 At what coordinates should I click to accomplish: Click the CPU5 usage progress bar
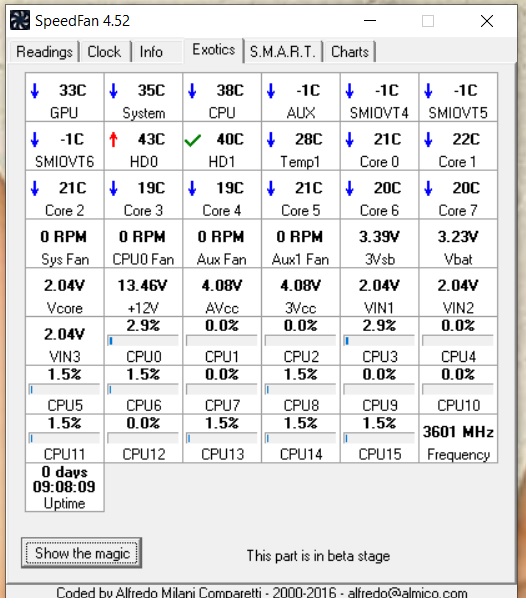(64, 389)
